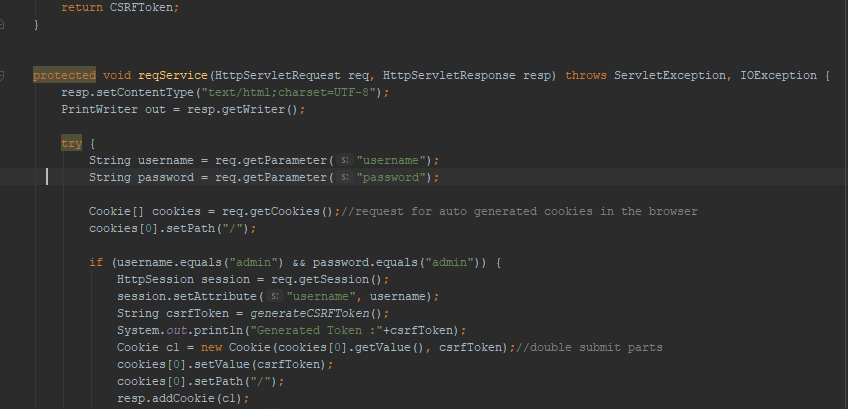Select the reqService method name
This screenshot has width=848, height=409.
click(173, 75)
